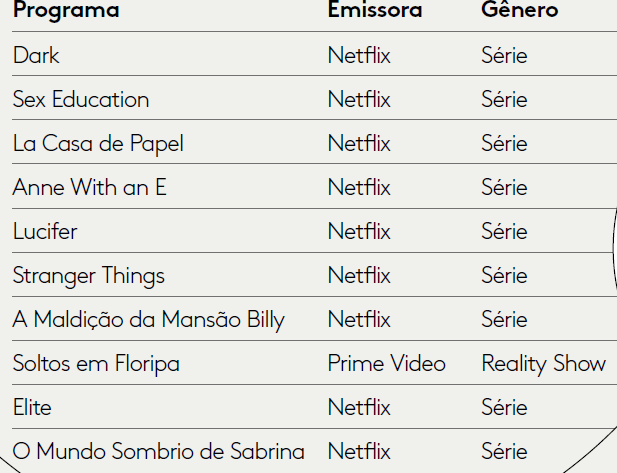The width and height of the screenshot is (617, 473).
Task: Click the Gênero column header
Action: pyautogui.click(x=519, y=11)
